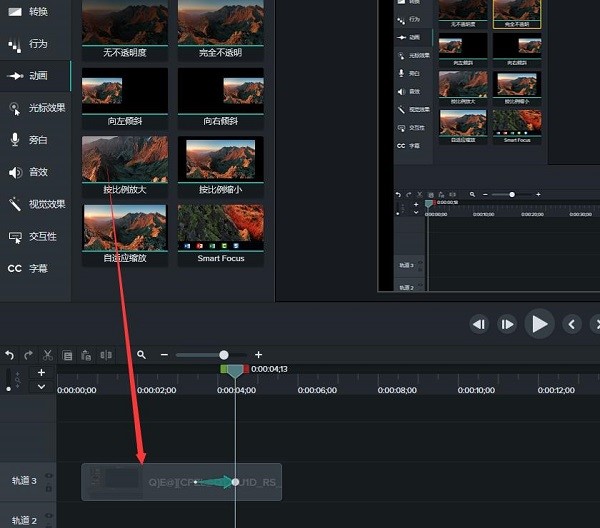Split the clip using the Split icon
The height and width of the screenshot is (528, 600).
pyautogui.click(x=106, y=355)
